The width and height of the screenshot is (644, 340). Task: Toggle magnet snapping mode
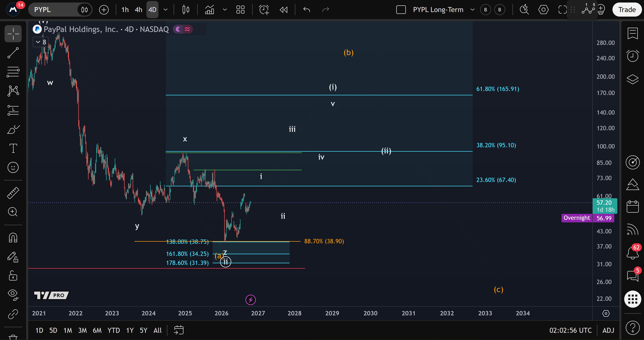pos(13,238)
